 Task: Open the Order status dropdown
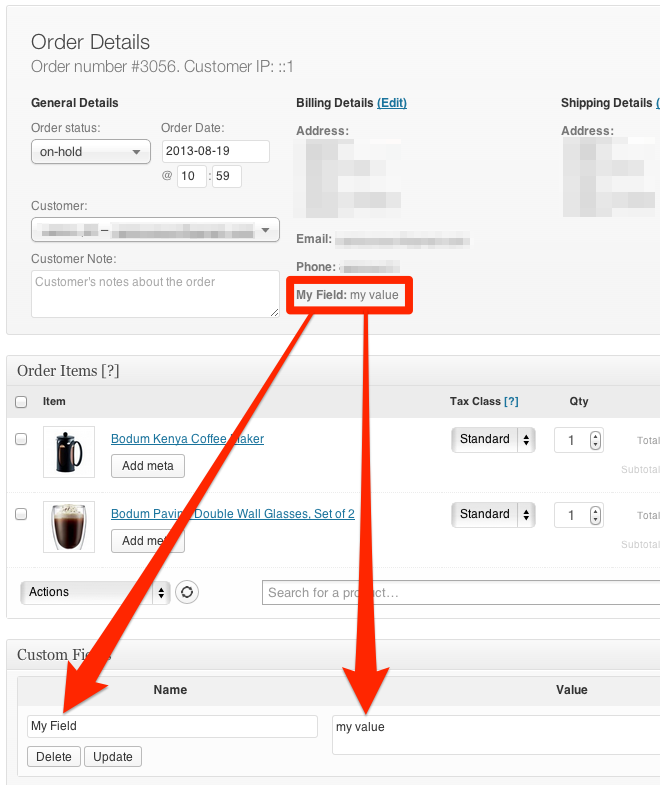coord(90,152)
